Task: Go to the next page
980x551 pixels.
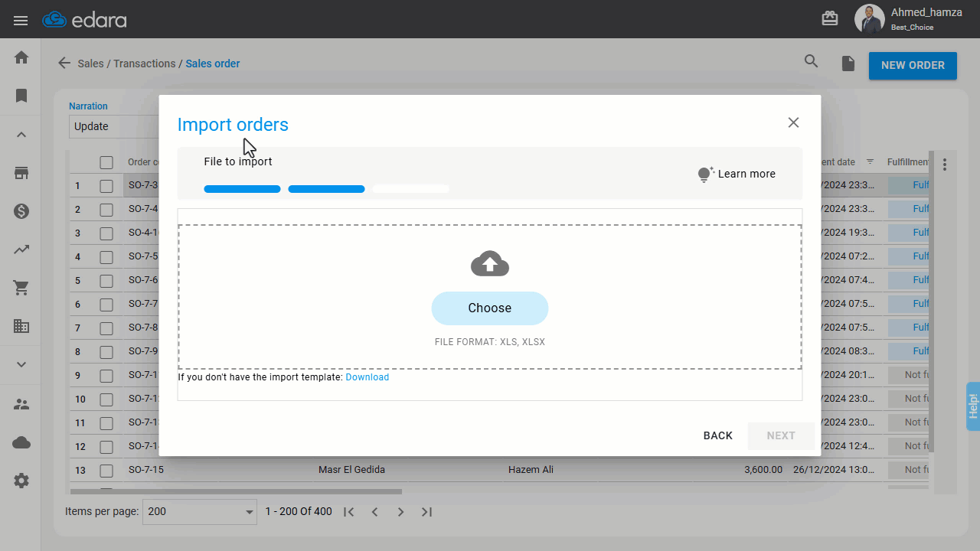Action: 400,512
